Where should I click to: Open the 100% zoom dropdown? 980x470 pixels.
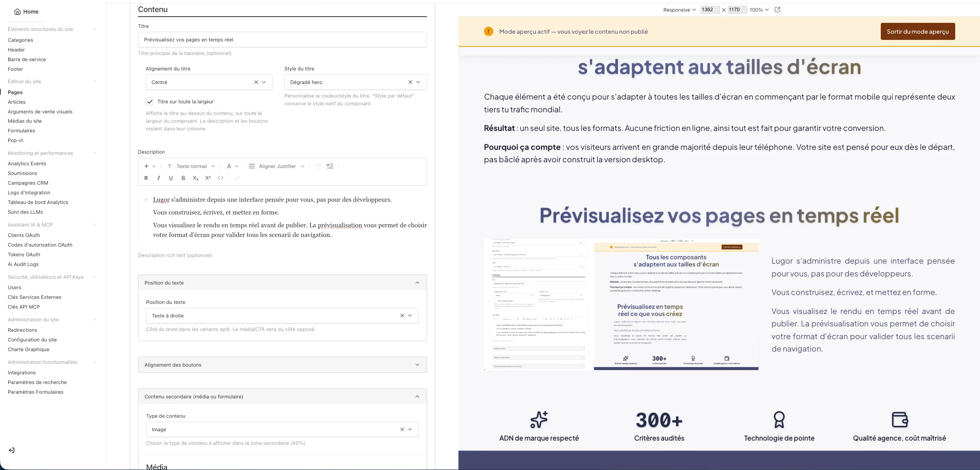tap(759, 10)
